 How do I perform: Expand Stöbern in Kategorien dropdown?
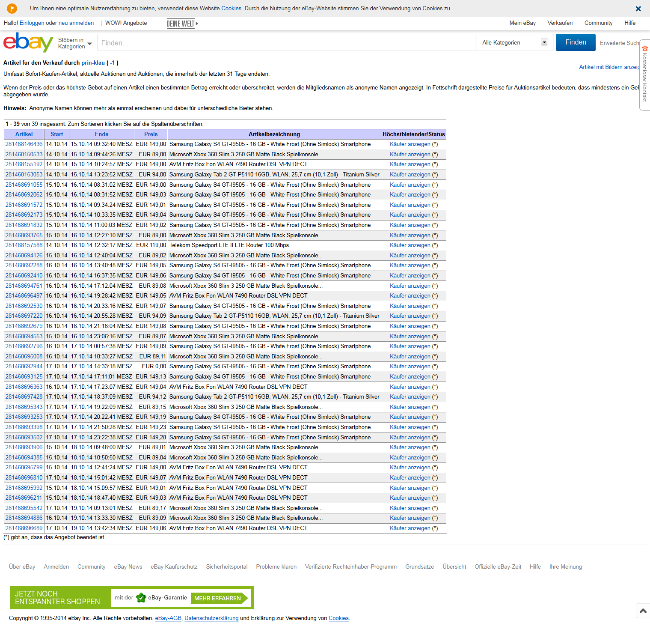click(x=75, y=43)
